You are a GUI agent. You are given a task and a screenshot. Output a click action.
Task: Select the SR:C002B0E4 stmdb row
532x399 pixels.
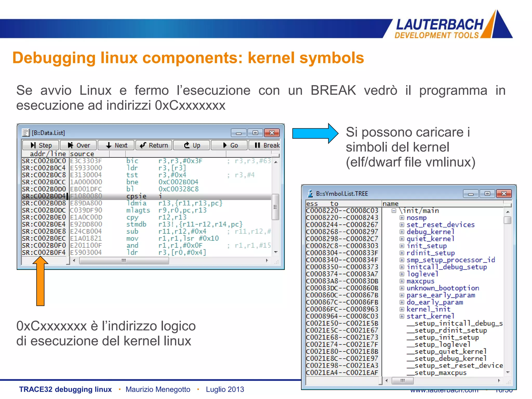coord(146,224)
